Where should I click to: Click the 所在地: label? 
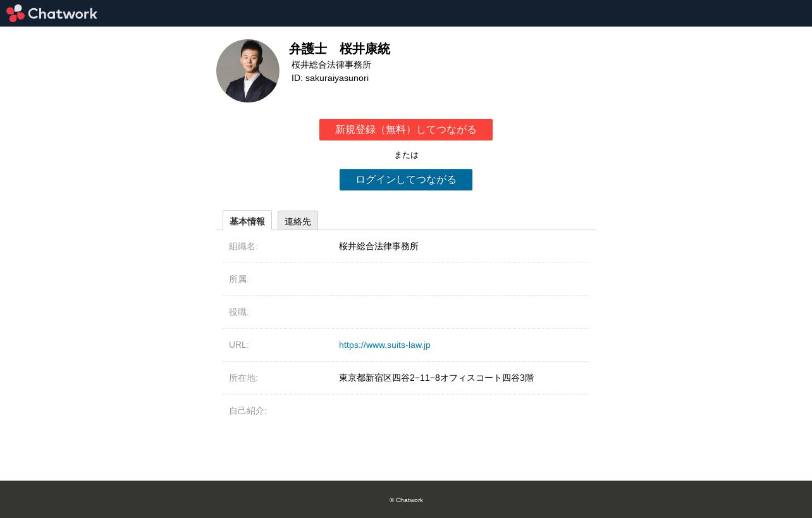pos(243,378)
